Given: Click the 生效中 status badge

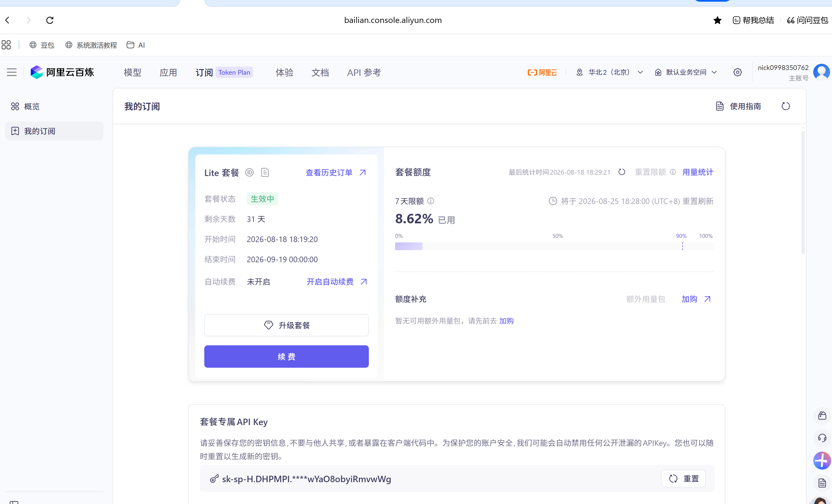Looking at the screenshot, I should click(263, 199).
